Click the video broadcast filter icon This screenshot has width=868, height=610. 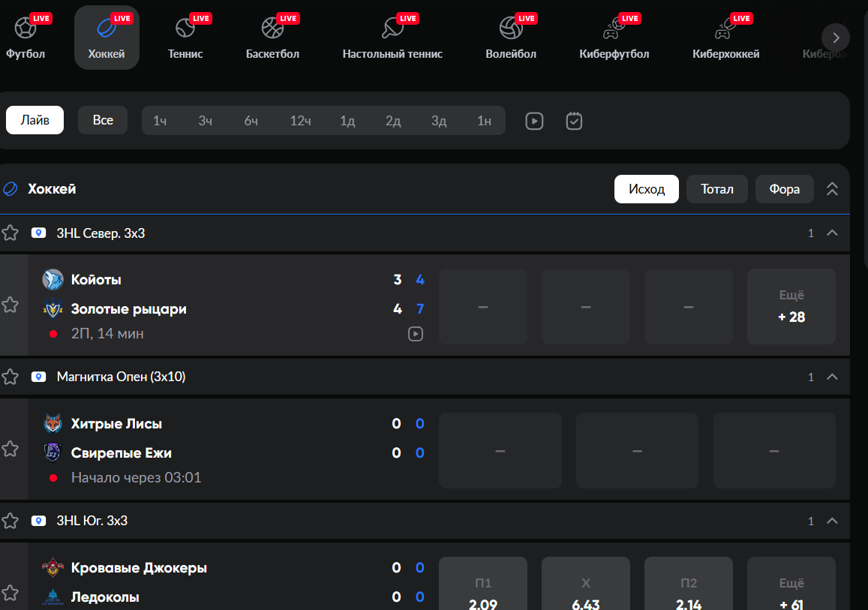click(534, 121)
